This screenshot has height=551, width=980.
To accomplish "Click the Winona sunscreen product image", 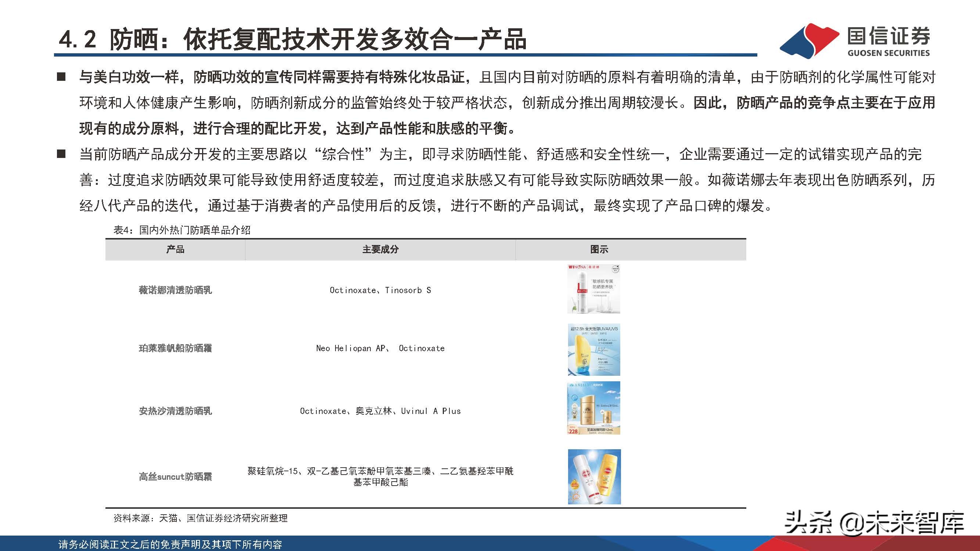I will (594, 289).
